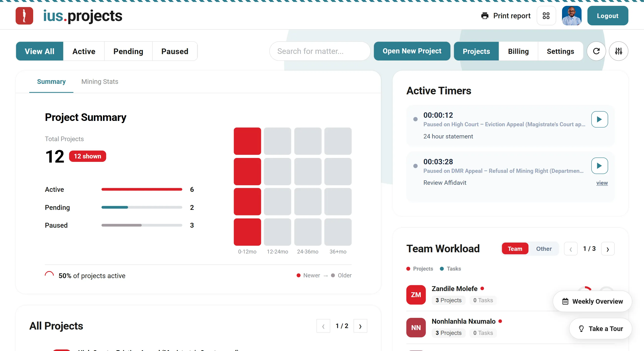The image size is (644, 351).
Task: Go to next All Projects page
Action: tap(360, 326)
